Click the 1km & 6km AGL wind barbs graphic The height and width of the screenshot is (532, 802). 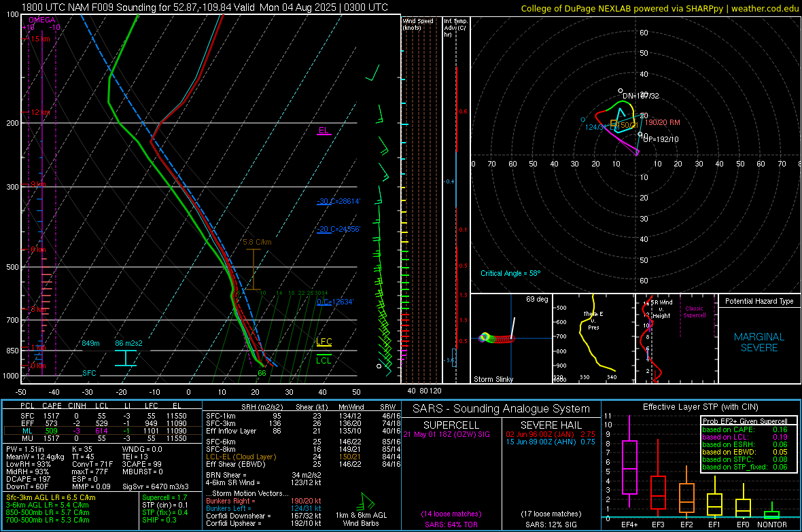tap(367, 501)
